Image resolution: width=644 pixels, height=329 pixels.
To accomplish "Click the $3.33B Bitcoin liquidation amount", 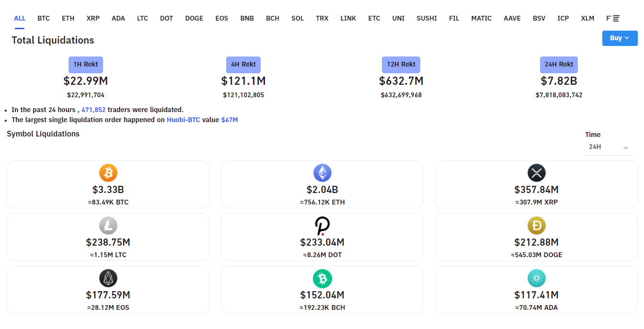I will (108, 190).
